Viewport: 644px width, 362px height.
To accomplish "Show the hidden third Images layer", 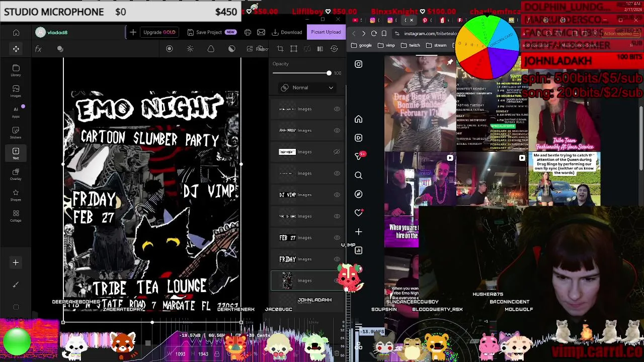I will click(x=337, y=152).
